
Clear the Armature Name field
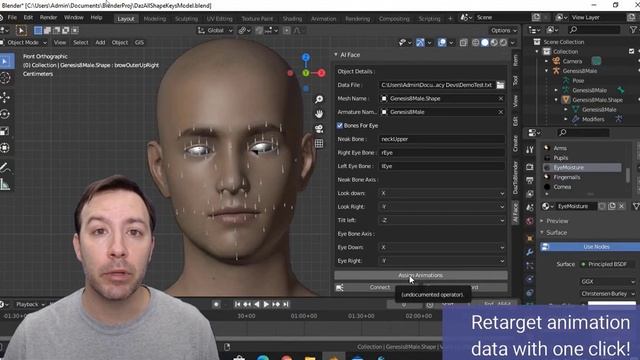coord(500,112)
